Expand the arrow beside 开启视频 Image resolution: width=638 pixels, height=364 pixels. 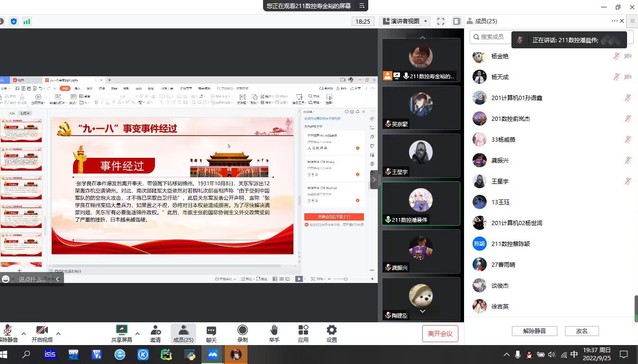[58, 333]
